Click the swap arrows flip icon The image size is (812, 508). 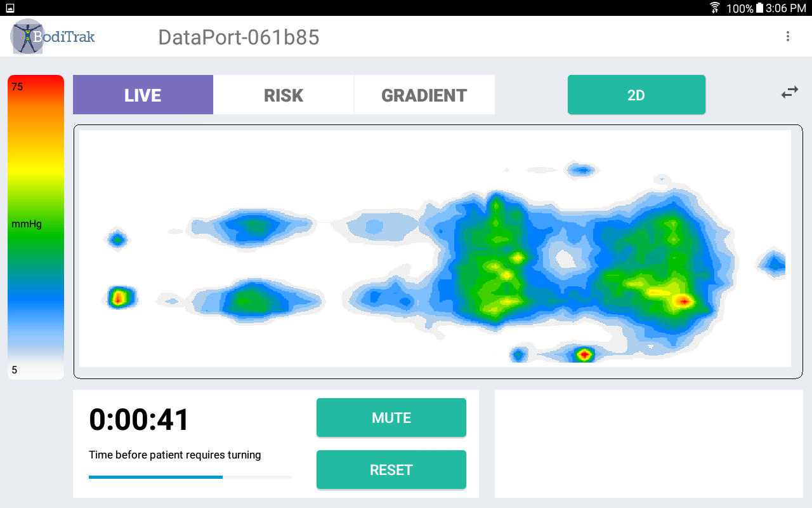point(789,93)
